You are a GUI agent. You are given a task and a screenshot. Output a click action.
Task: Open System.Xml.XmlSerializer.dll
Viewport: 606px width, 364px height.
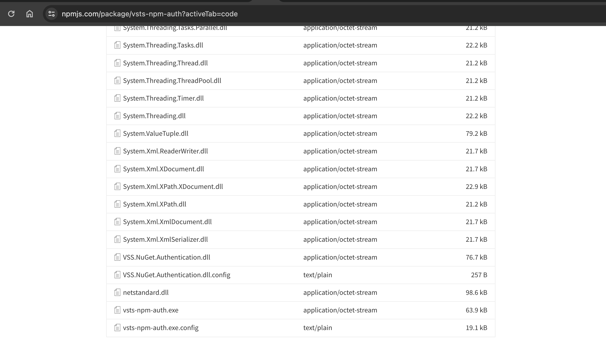[x=165, y=239]
